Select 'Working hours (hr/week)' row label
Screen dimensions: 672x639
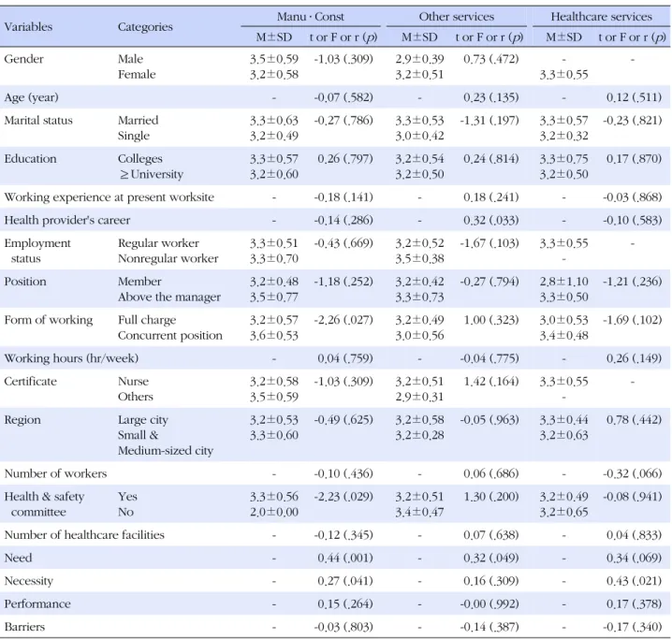point(71,358)
